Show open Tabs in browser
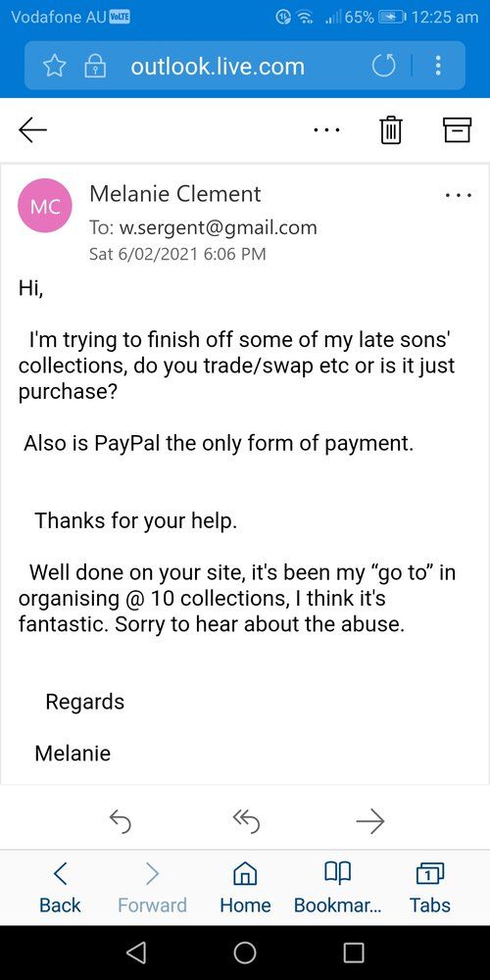The image size is (490, 980). [430, 888]
